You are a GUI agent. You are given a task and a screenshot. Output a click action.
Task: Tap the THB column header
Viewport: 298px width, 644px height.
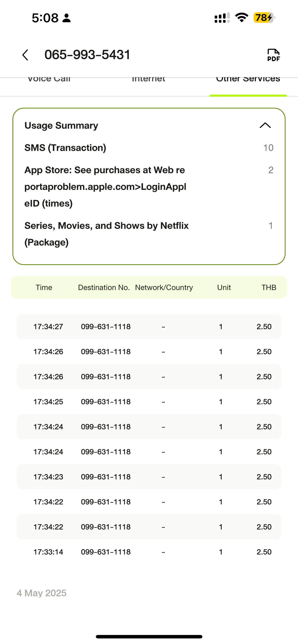[x=269, y=287]
